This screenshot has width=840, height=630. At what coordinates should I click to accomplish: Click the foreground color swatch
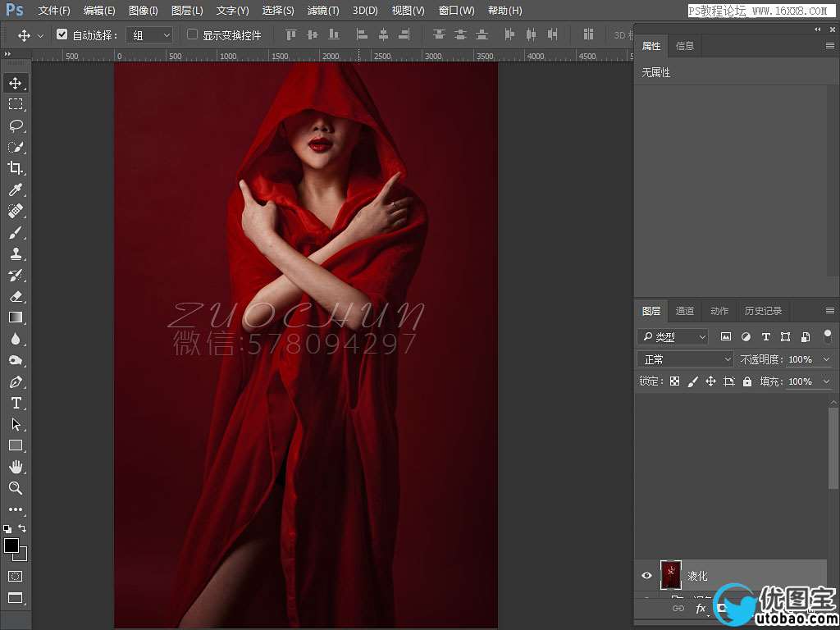(11, 546)
